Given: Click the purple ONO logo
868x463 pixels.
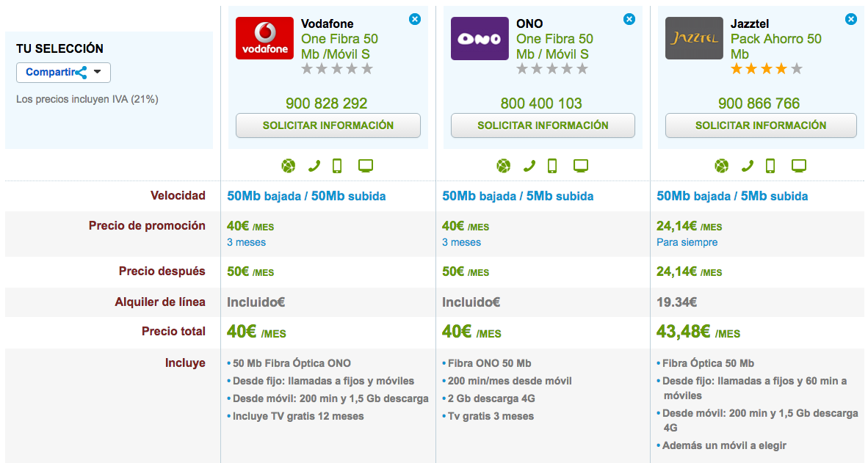Looking at the screenshot, I should (x=480, y=38).
